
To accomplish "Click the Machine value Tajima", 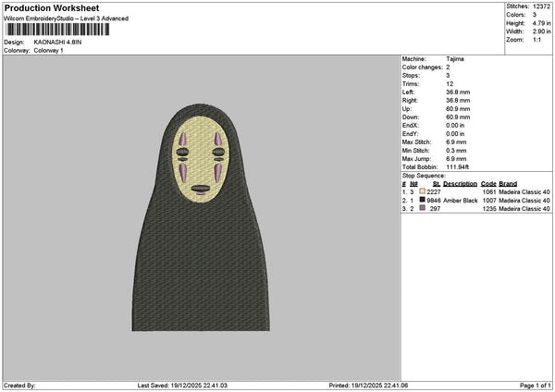I will click(x=455, y=58).
